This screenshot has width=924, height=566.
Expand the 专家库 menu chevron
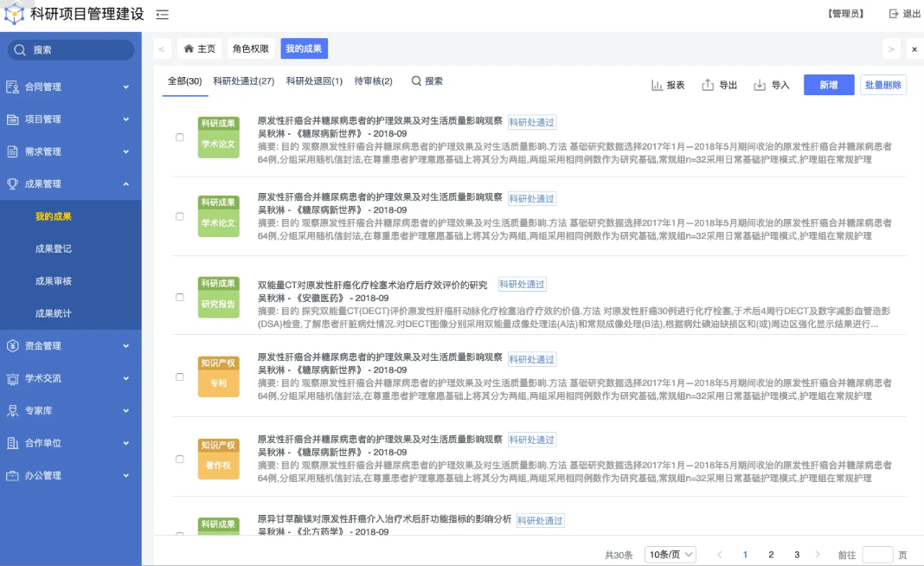point(126,411)
